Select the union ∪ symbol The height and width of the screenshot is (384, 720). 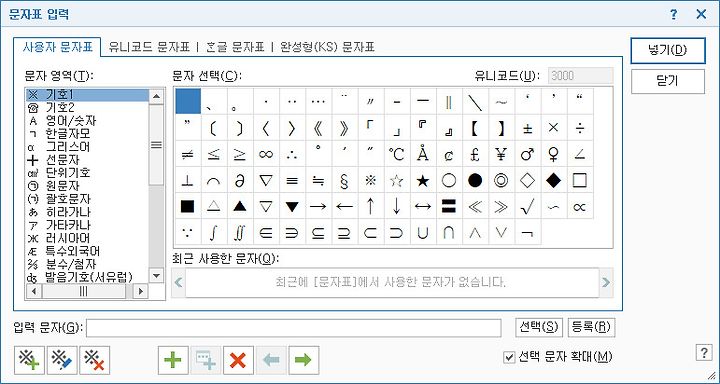coord(422,233)
